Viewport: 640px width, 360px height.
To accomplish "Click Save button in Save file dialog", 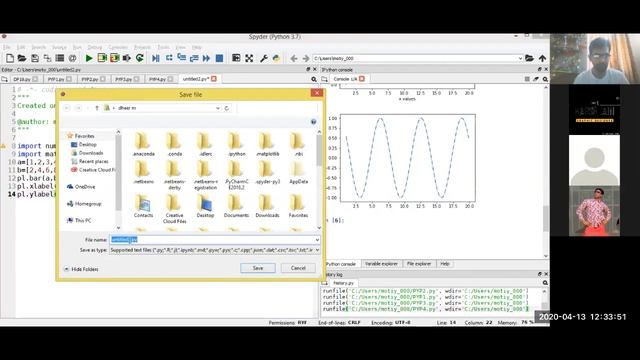I will tap(258, 268).
